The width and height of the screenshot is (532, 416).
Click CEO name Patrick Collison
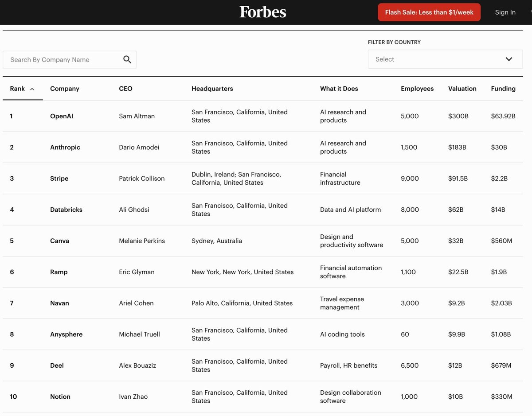pyautogui.click(x=142, y=179)
